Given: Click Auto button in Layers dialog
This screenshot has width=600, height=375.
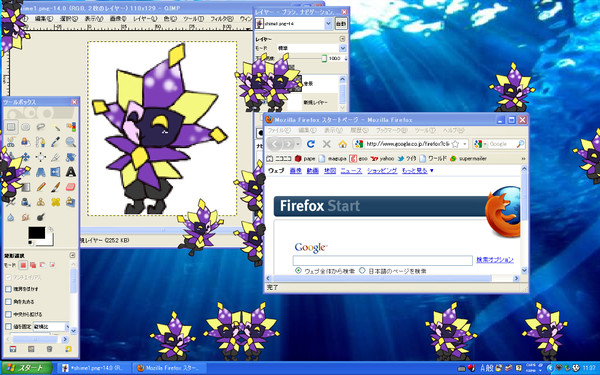Looking at the screenshot, I should 341,24.
